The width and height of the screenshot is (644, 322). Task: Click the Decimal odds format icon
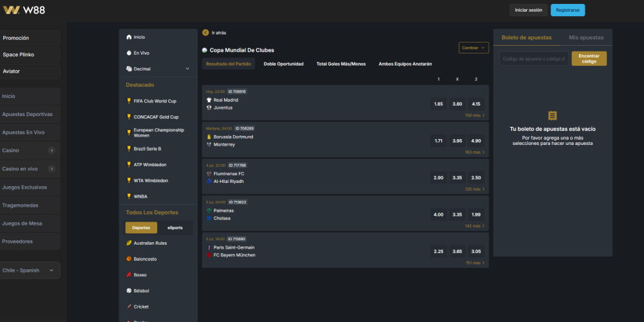point(129,69)
